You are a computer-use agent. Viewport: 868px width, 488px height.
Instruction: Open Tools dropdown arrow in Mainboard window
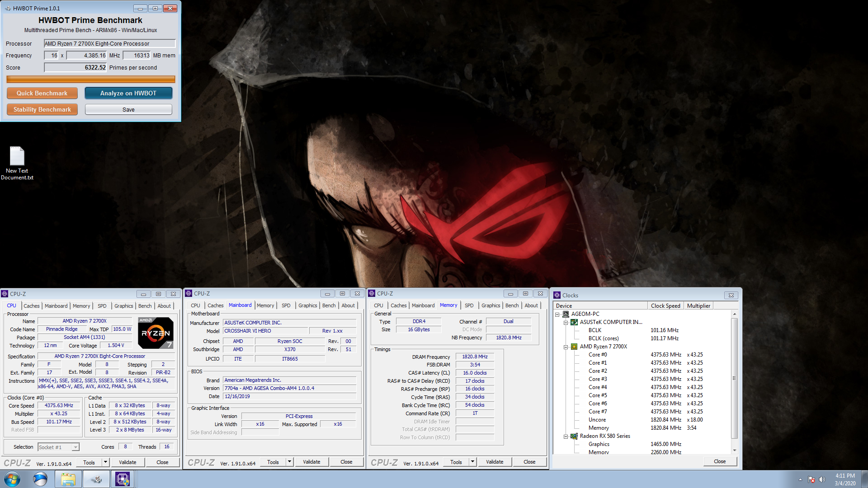[x=289, y=462]
